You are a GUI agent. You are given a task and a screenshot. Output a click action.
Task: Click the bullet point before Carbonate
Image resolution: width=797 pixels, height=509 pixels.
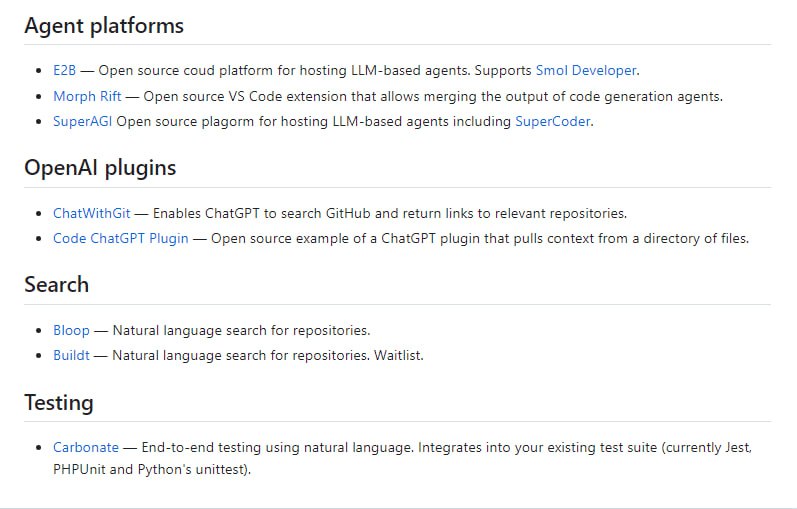coord(39,448)
